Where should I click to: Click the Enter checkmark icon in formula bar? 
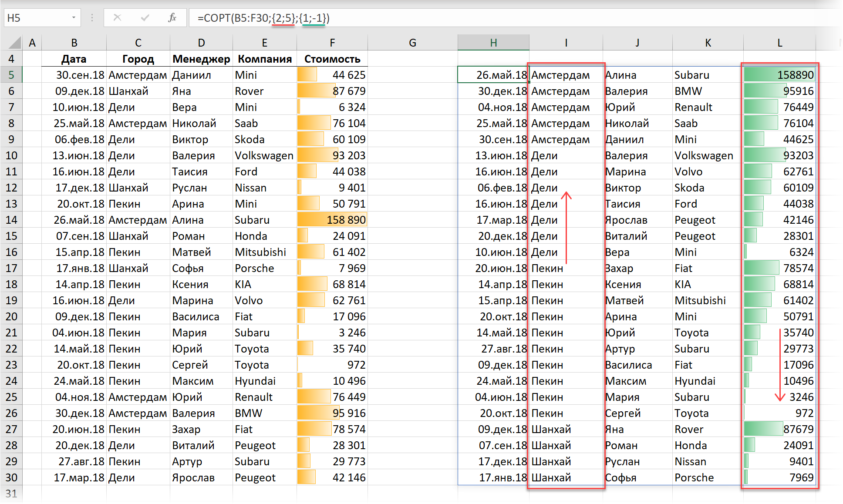click(145, 18)
